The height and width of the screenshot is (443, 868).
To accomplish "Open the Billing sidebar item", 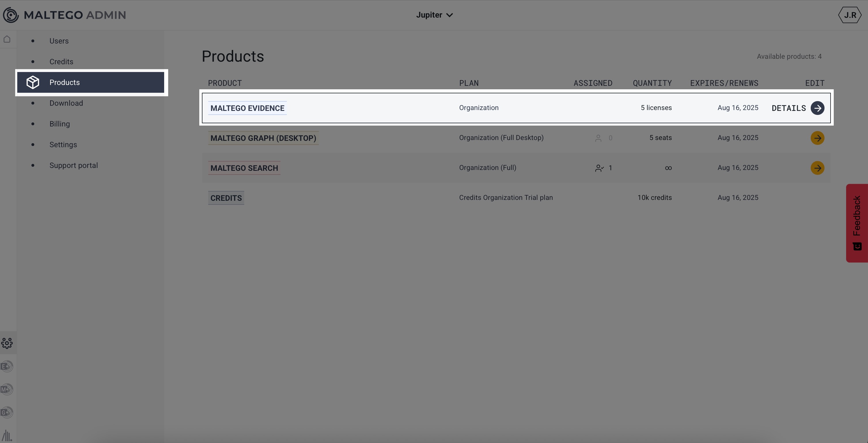I will [60, 124].
